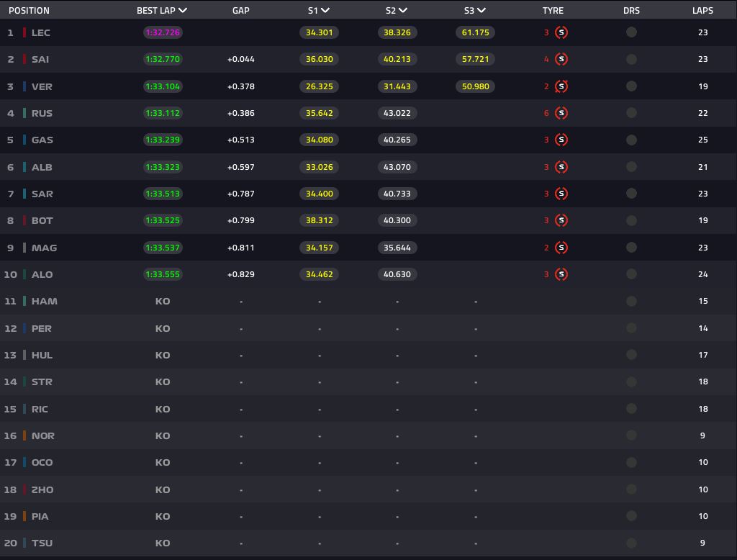Viewport: 737px width, 560px height.
Task: Open the S3 sector column dropdown
Action: pyautogui.click(x=481, y=11)
